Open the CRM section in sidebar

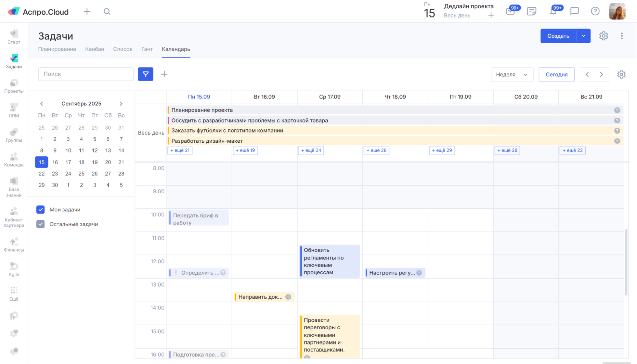pos(14,111)
